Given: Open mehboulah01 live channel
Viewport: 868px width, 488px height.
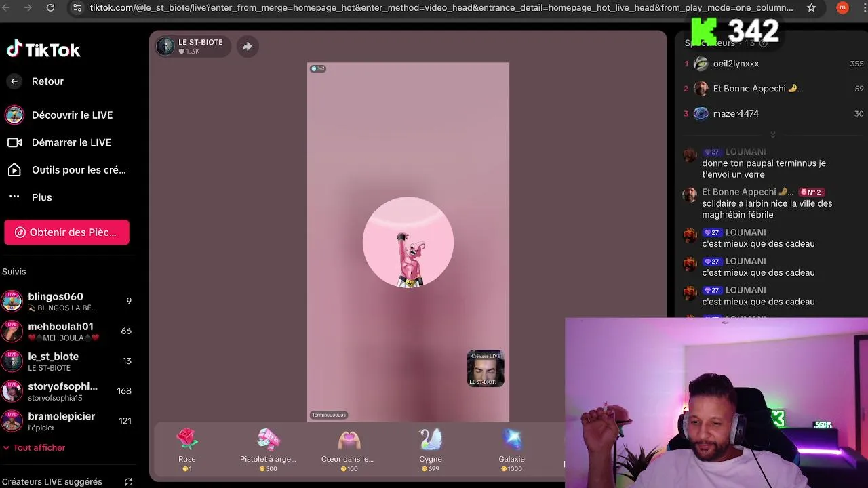Looking at the screenshot, I should tap(68, 331).
